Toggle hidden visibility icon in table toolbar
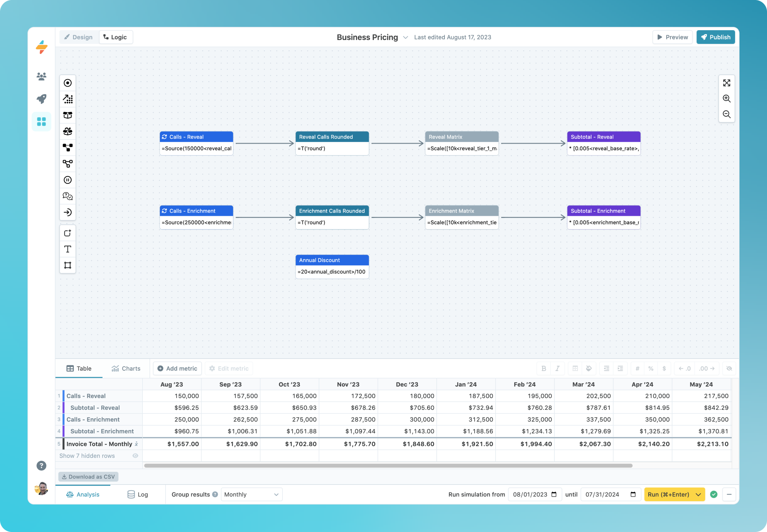The height and width of the screenshot is (532, 767). click(x=729, y=368)
